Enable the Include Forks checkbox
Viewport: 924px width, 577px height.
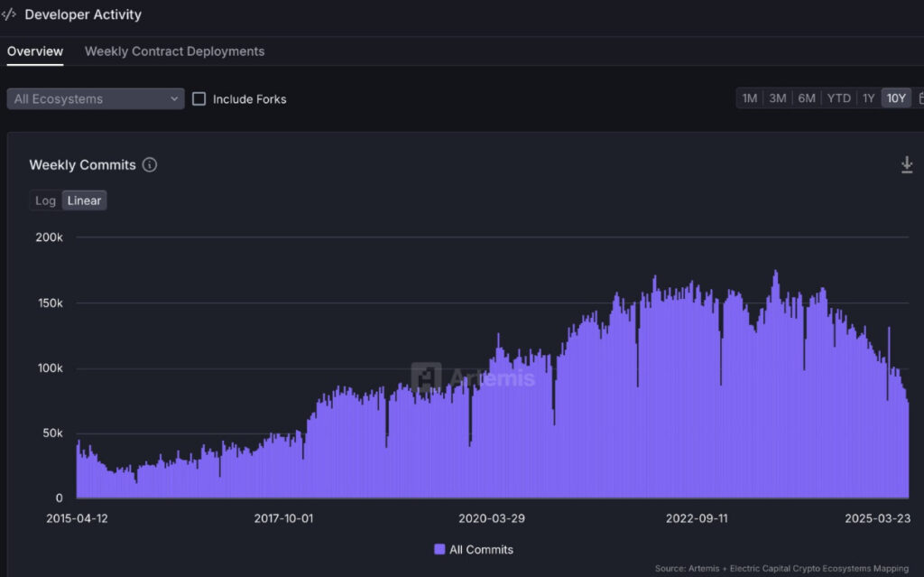click(x=199, y=98)
